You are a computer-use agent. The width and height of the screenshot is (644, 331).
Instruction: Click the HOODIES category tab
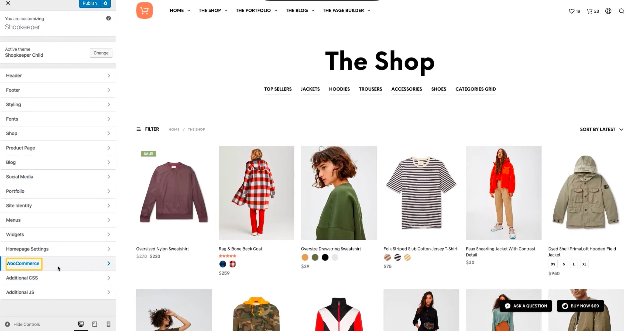pos(339,89)
